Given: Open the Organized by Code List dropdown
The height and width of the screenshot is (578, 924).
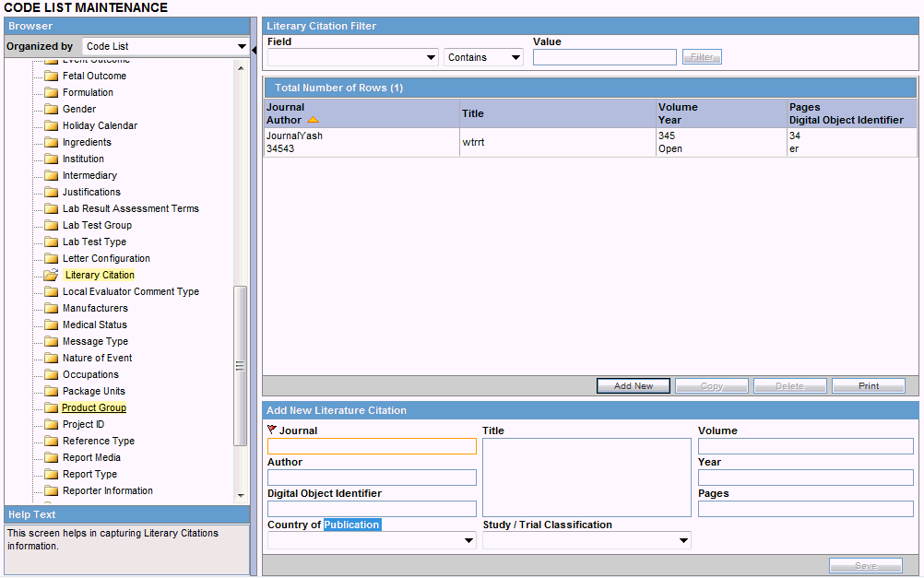Looking at the screenshot, I should (x=166, y=46).
